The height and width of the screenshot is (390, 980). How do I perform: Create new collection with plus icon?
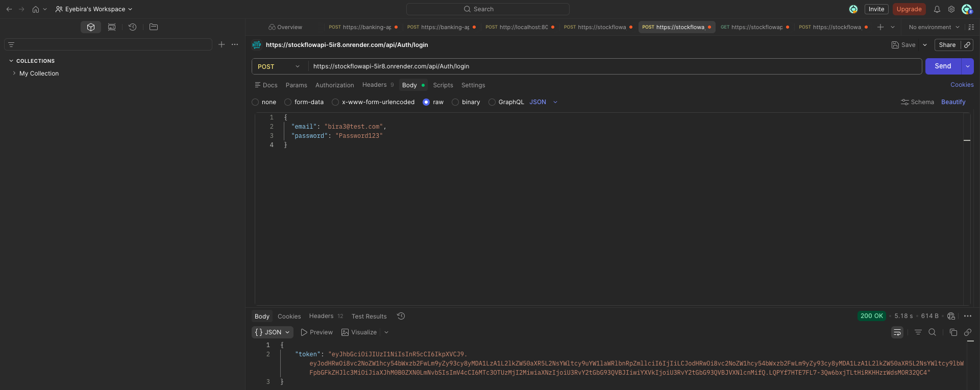point(222,45)
